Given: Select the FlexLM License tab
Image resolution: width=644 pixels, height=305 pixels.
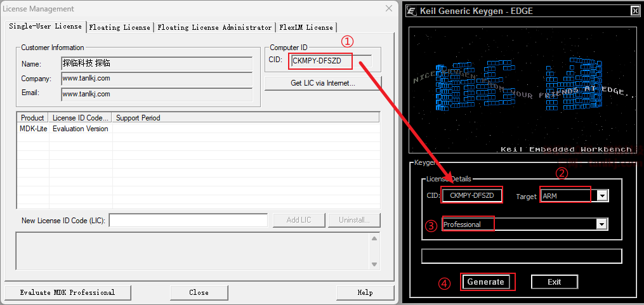Looking at the screenshot, I should tap(306, 27).
